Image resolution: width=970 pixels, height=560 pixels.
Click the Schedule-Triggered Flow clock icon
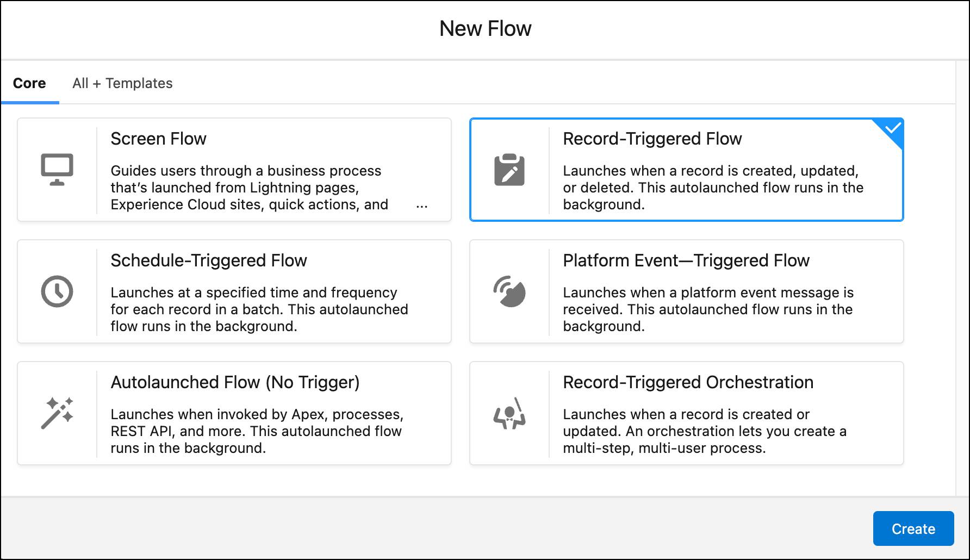click(x=57, y=291)
